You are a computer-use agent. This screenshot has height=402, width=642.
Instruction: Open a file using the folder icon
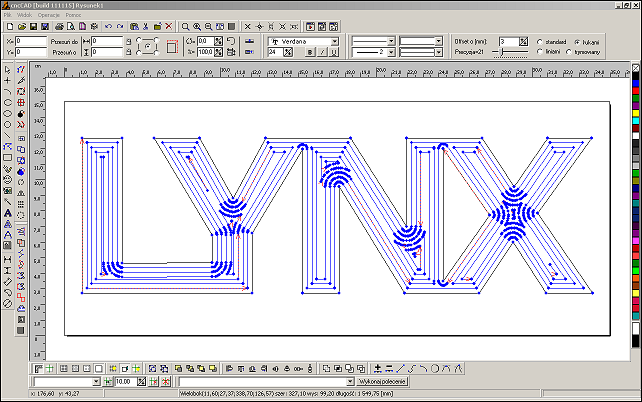pyautogui.click(x=22, y=27)
